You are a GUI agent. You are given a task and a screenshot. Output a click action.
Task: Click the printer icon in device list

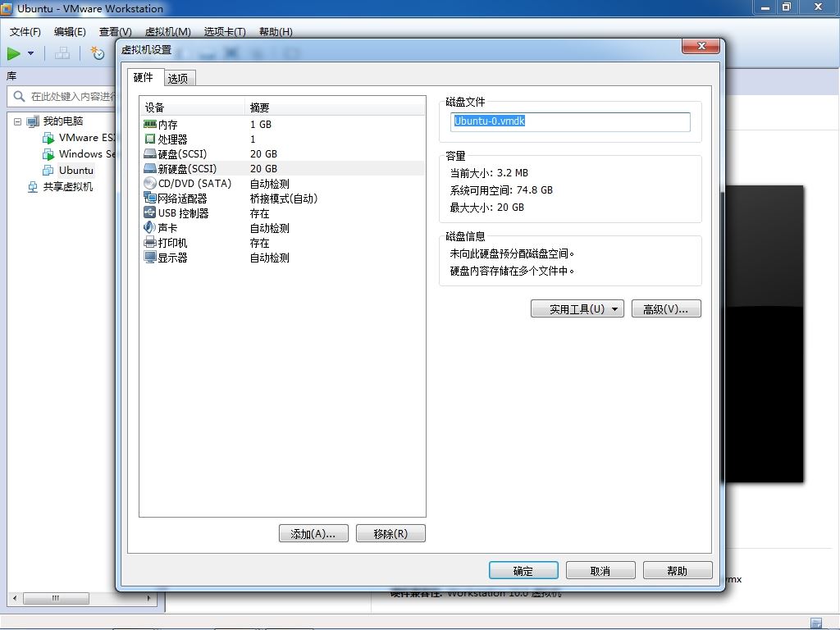(150, 243)
